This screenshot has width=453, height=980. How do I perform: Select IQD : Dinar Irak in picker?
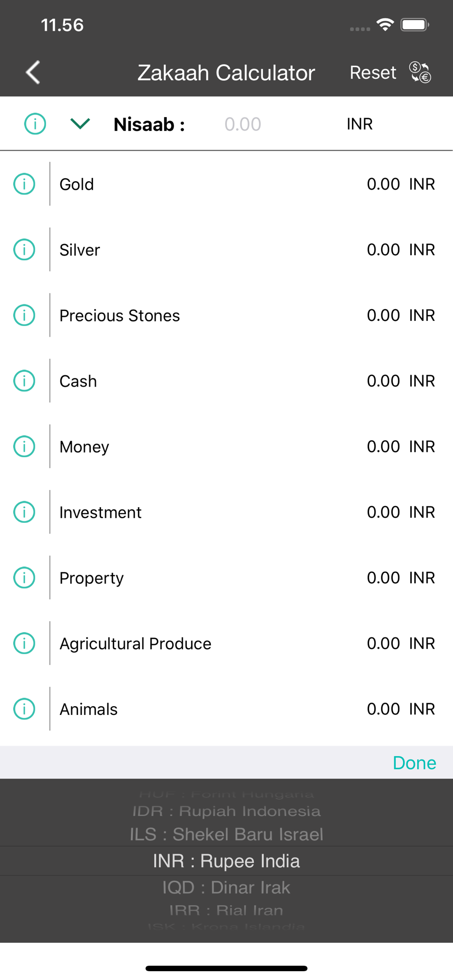click(x=226, y=888)
